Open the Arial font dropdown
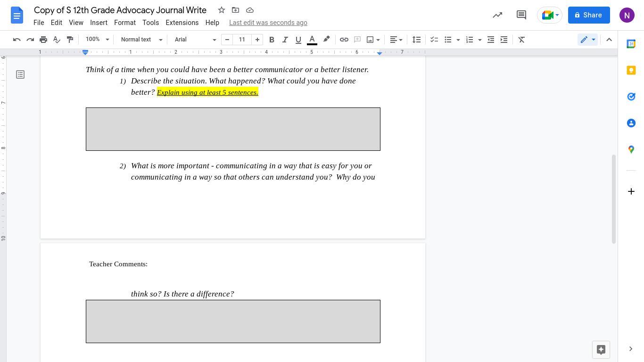 [195, 40]
